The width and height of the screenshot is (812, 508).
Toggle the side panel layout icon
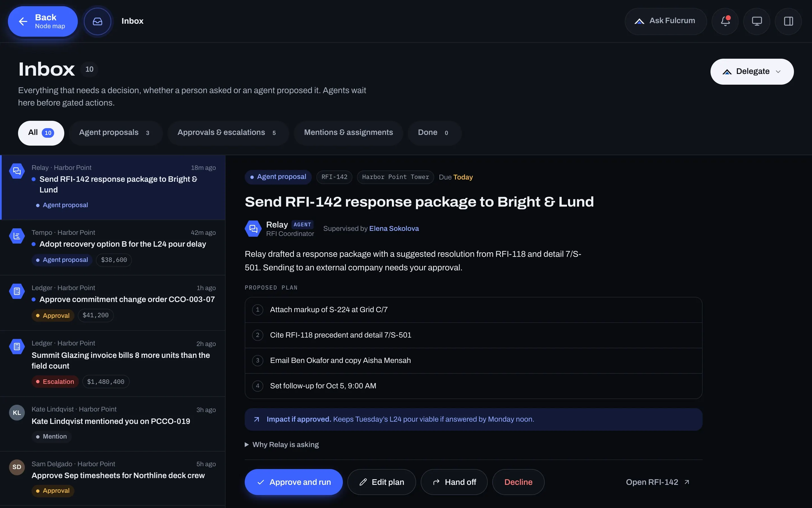[788, 21]
